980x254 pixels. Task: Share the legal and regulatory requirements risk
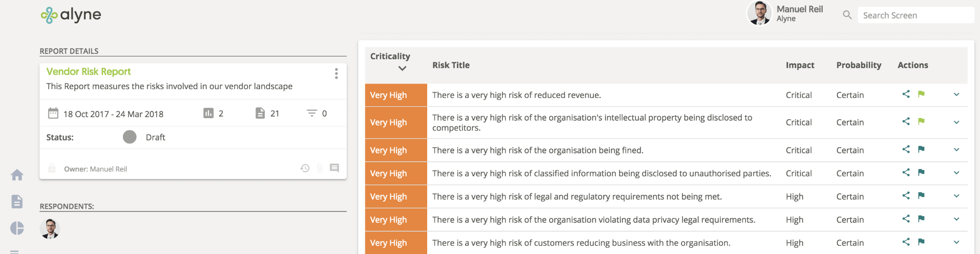pyautogui.click(x=906, y=195)
